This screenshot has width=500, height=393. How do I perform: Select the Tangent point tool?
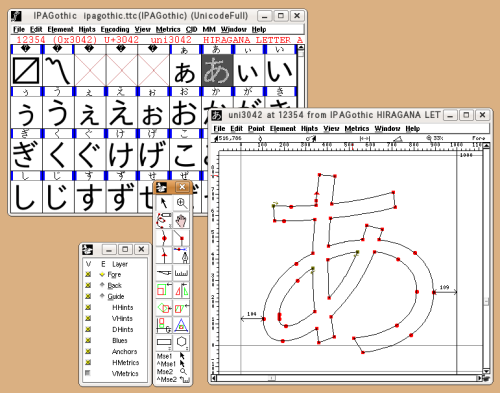click(164, 255)
